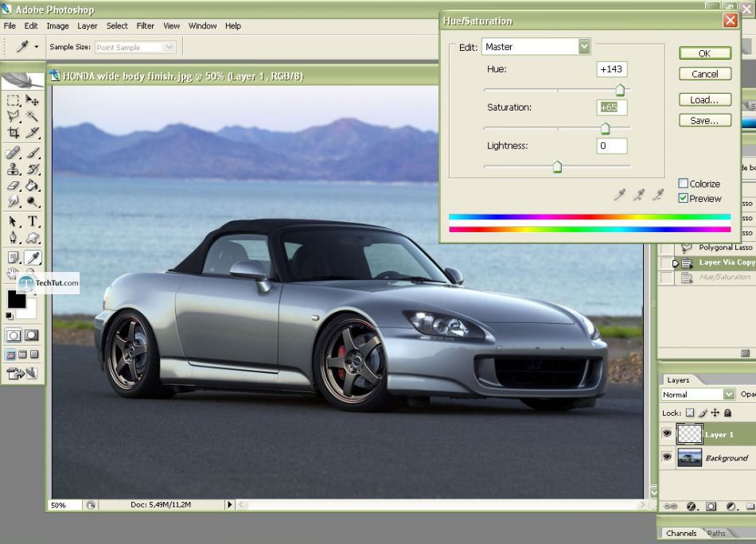Select the Clone Stamp tool

pos(14,169)
